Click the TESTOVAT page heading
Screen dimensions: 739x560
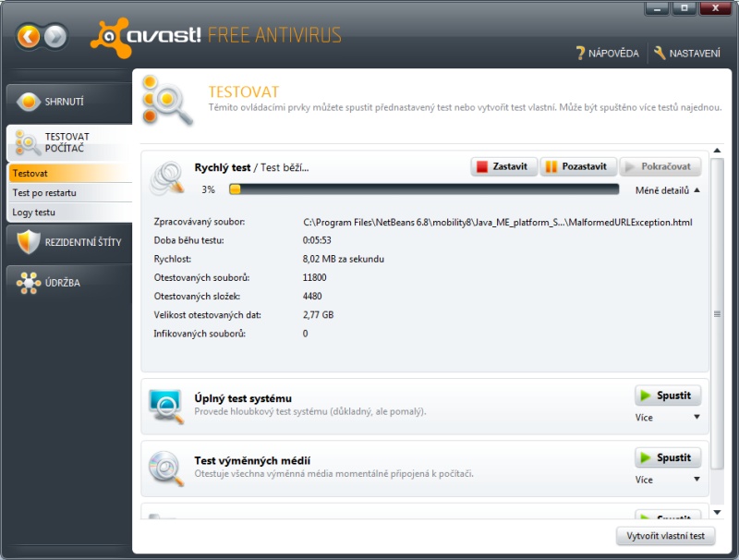[244, 91]
